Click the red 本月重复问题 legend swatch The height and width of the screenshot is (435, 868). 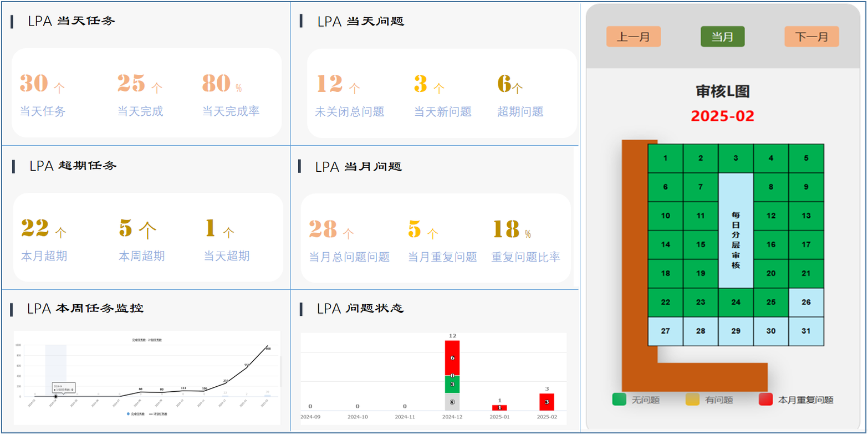[x=765, y=400]
